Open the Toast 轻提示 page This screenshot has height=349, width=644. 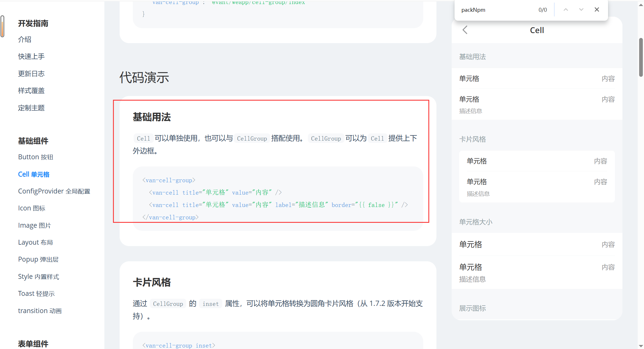point(36,294)
